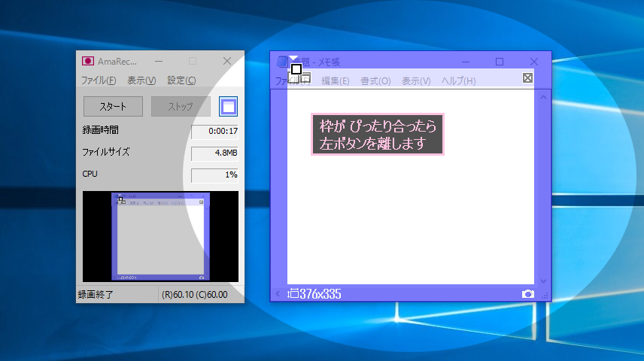
Task: Click the 376x335 size indicator on frame
Action: click(x=314, y=293)
